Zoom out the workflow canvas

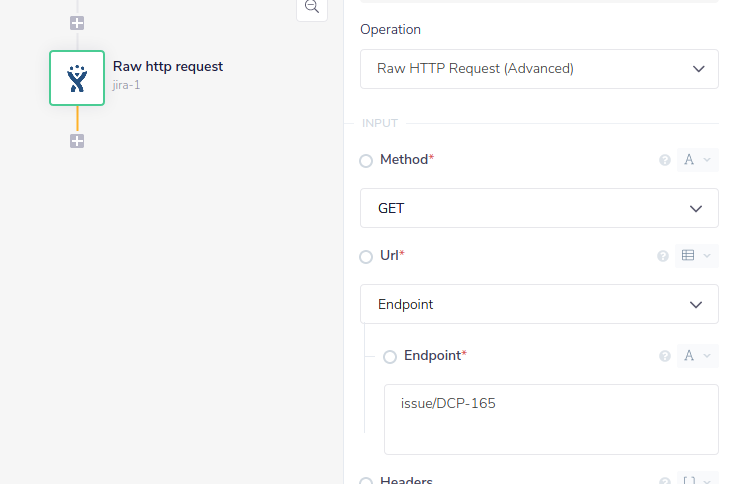point(312,7)
